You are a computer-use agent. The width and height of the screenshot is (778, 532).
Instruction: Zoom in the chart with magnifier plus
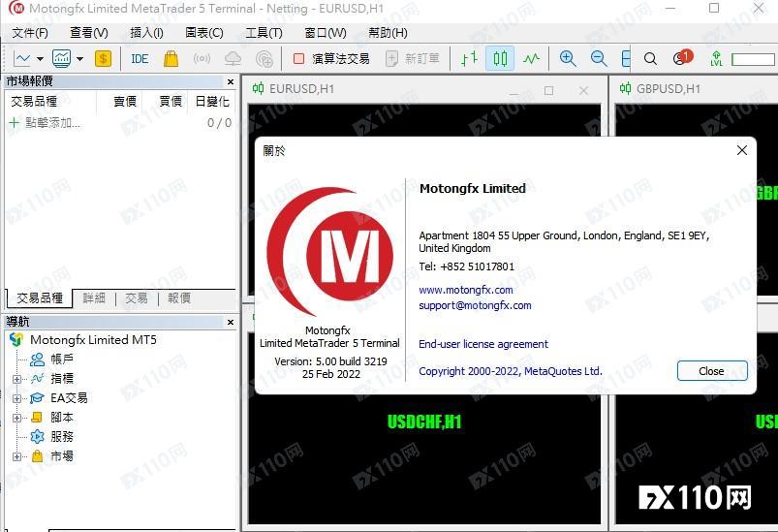(x=568, y=58)
